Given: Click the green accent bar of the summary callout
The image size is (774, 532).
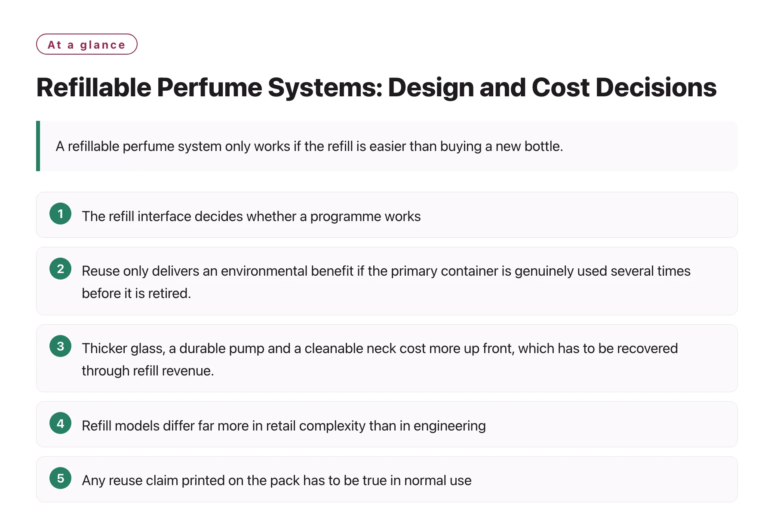Looking at the screenshot, I should point(38,146).
